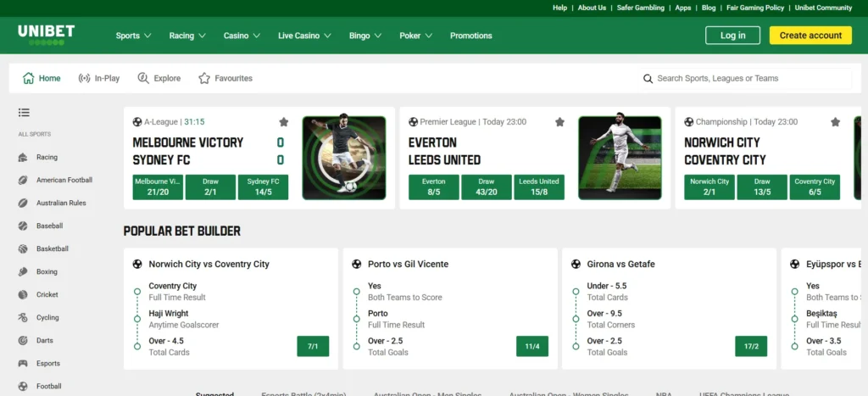Click the Basketball icon in sidebar
This screenshot has height=396, width=868.
(x=23, y=249)
